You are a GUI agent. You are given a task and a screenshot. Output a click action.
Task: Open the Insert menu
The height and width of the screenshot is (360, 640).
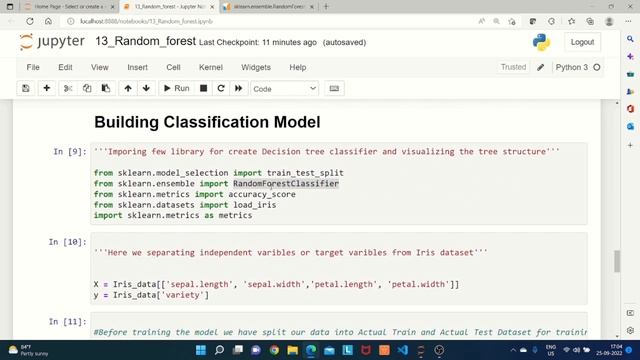tap(138, 67)
